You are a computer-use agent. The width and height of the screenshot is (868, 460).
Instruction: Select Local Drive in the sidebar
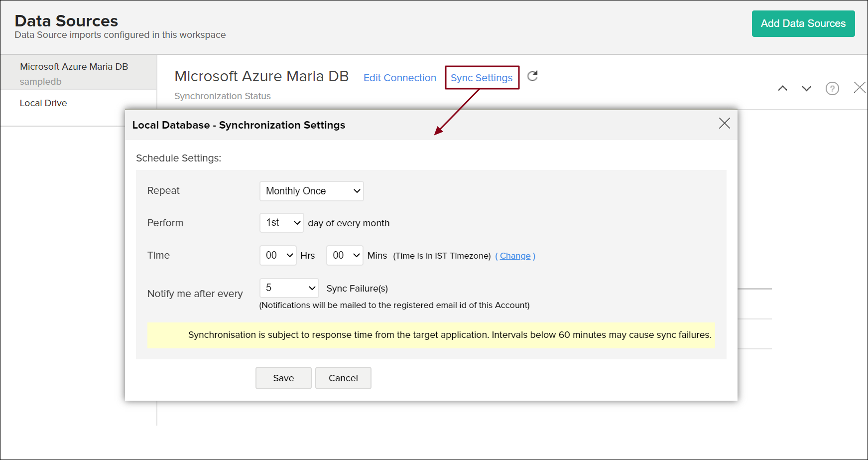tap(43, 103)
